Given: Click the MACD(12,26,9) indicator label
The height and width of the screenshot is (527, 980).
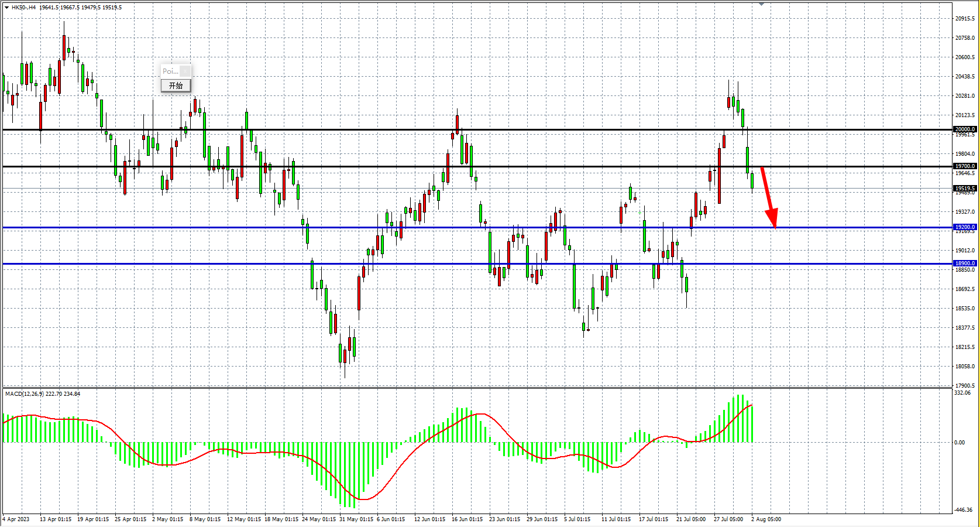Looking at the screenshot, I should (43, 394).
